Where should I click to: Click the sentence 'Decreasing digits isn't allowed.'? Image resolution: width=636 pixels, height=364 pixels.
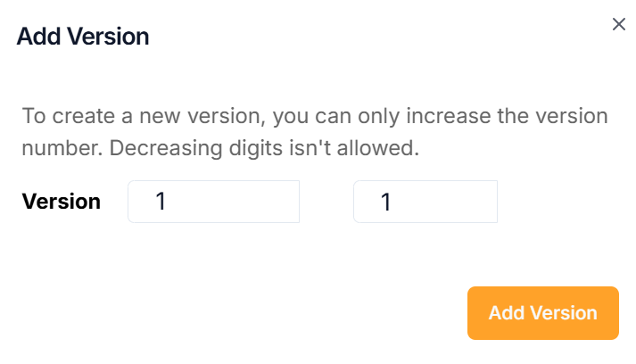264,147
